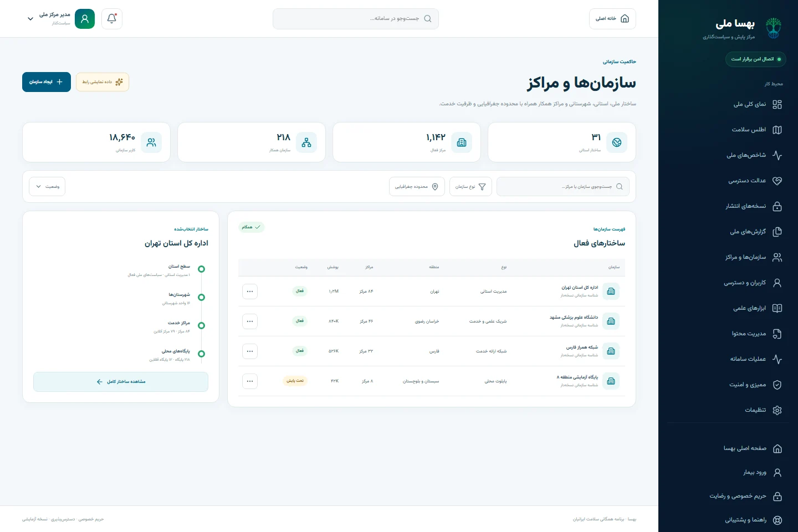Click the building icon of دانشگاه علوم پزشکی مشهد row
This screenshot has height=532, width=798.
611,321
